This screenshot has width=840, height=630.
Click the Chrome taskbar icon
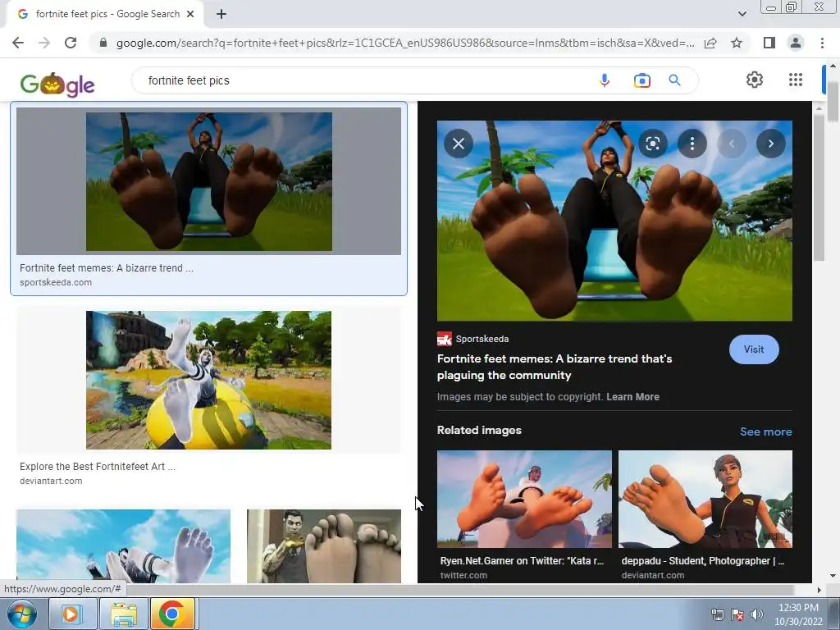tap(172, 614)
